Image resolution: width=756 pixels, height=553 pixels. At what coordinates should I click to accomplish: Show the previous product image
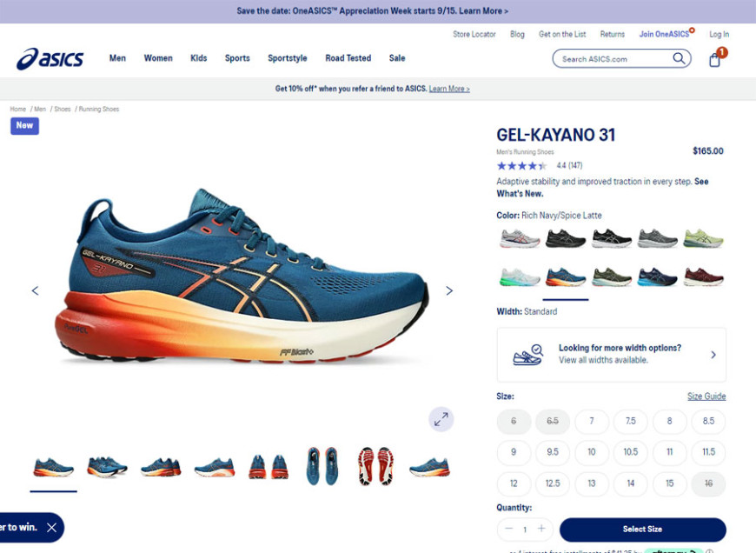(36, 290)
